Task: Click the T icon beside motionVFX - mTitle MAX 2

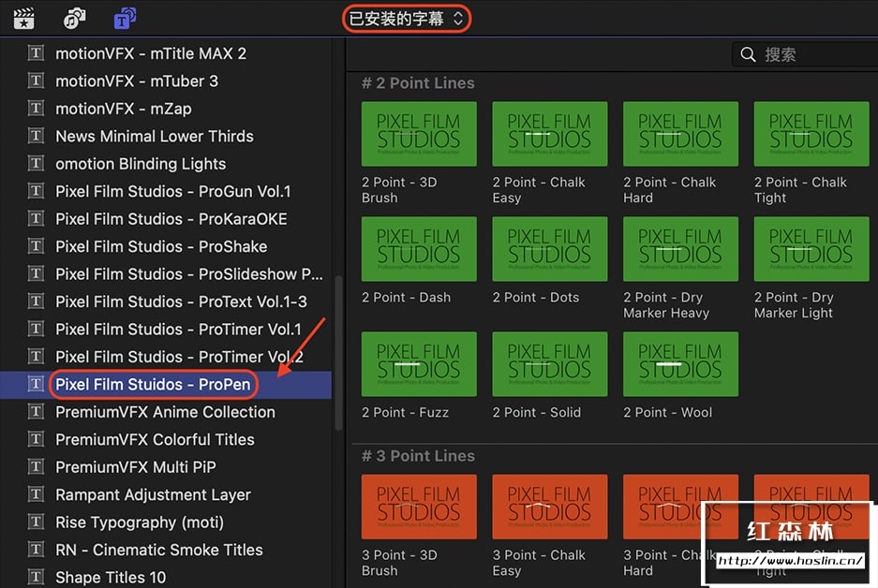Action: (x=36, y=53)
